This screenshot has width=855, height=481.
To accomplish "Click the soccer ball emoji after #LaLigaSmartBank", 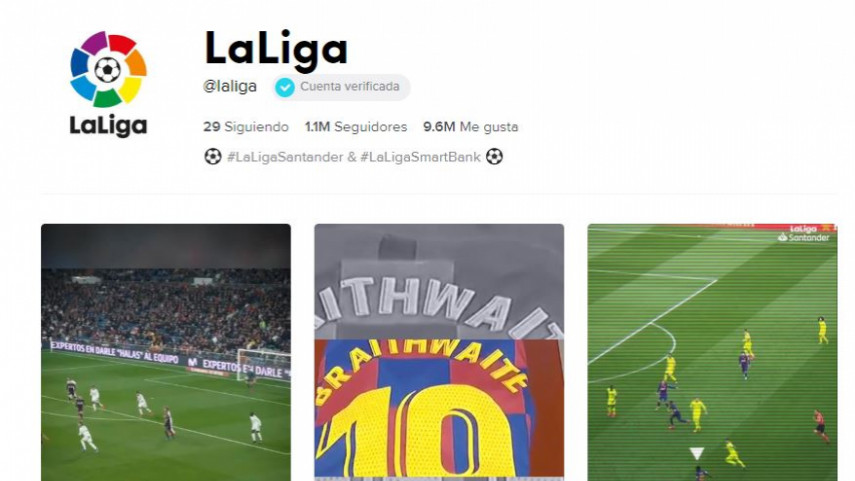I will pyautogui.click(x=494, y=157).
